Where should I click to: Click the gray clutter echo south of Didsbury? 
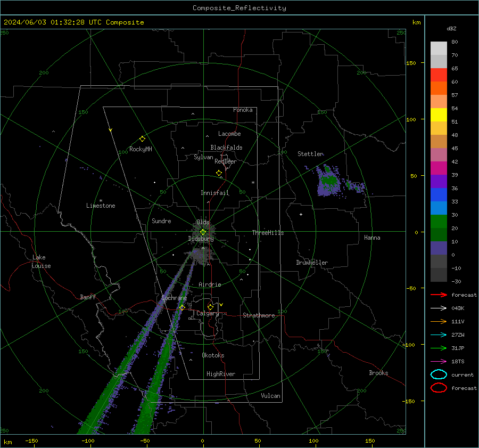click(x=199, y=255)
